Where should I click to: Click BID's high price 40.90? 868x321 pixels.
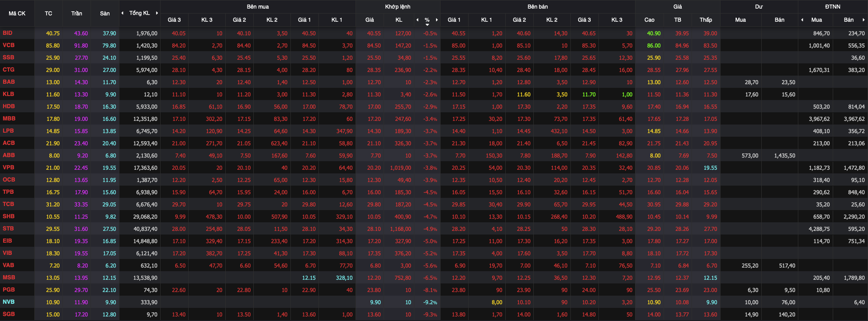pyautogui.click(x=654, y=34)
